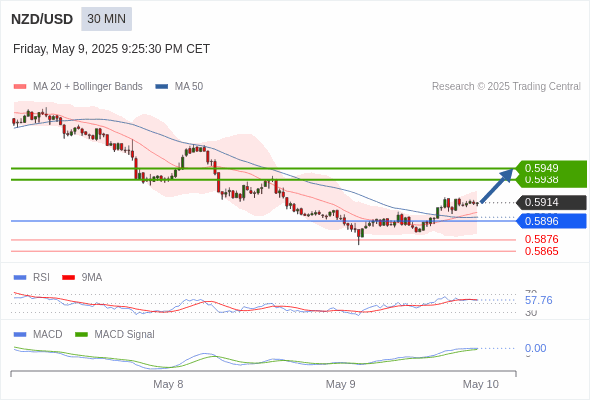Click the blue upward trend arrow

coord(497,186)
